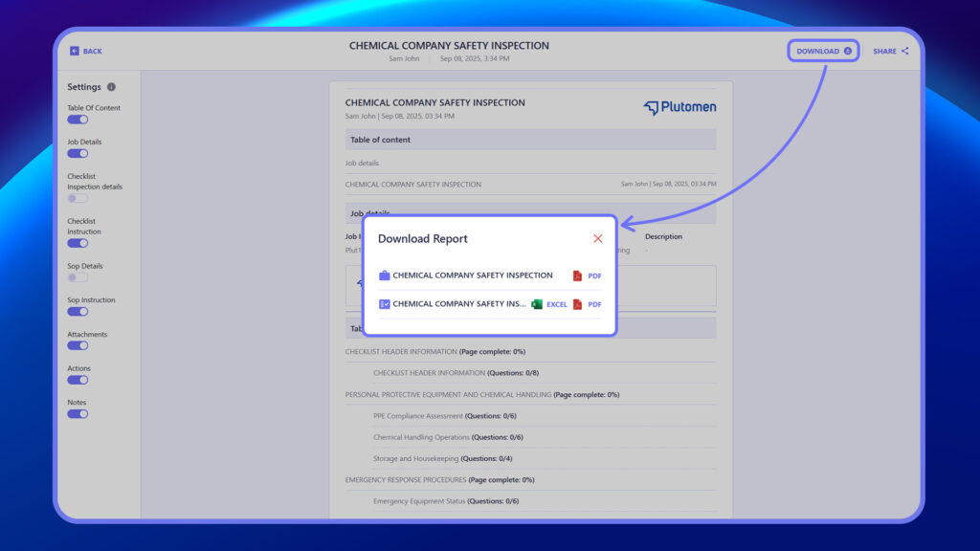Click the Plutomen logo

tap(679, 107)
